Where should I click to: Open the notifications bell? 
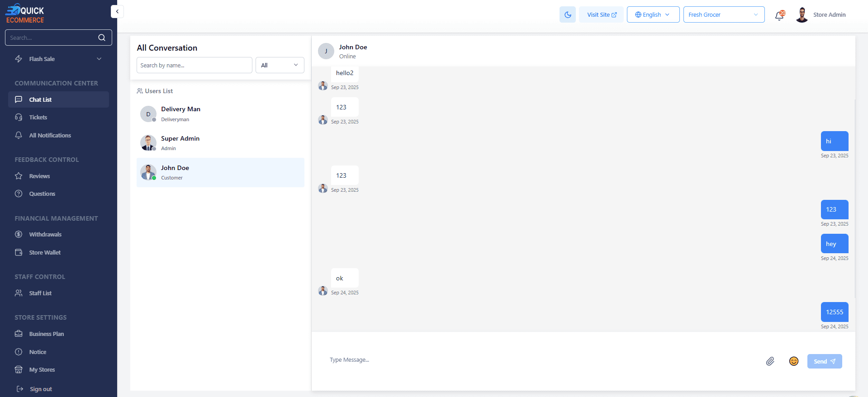tap(779, 15)
